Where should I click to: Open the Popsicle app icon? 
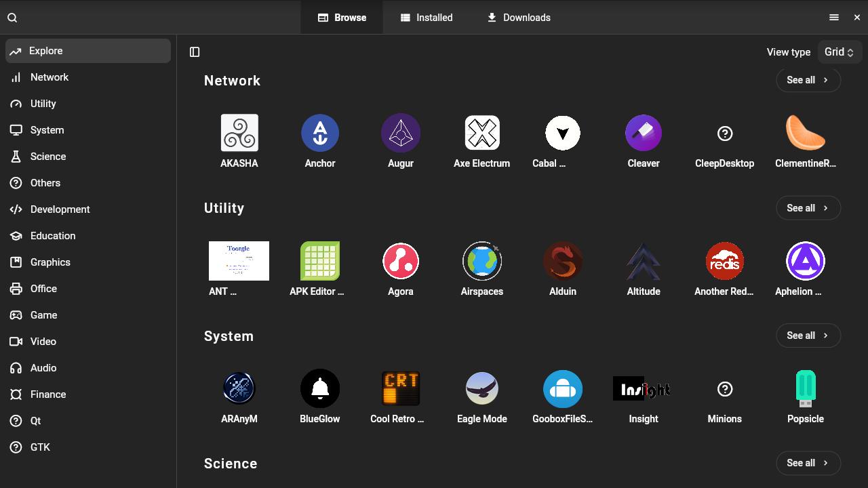pos(806,388)
